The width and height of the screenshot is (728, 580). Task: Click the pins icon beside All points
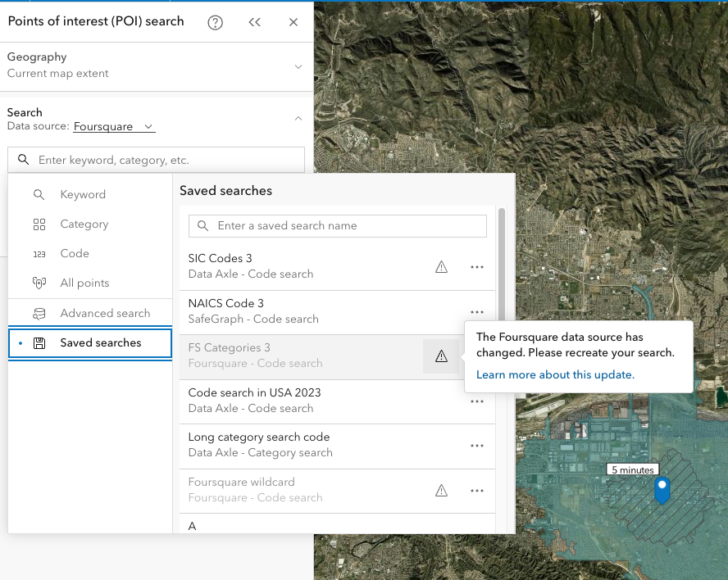(39, 283)
